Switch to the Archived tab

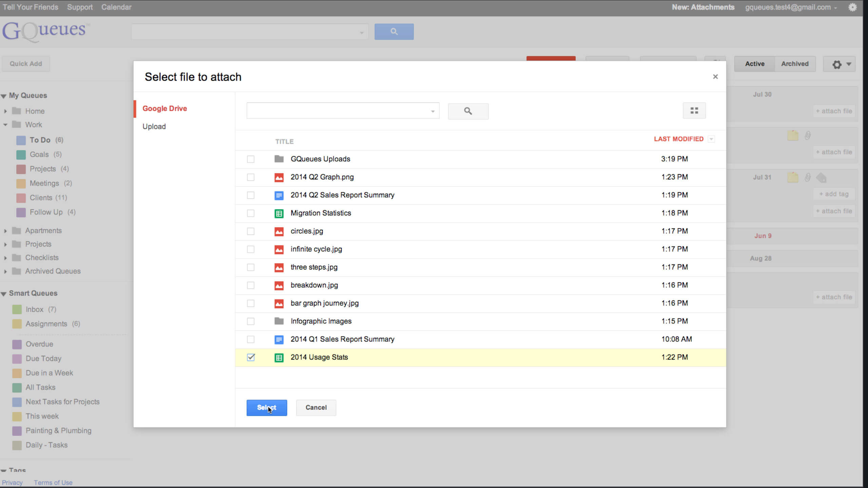[795, 64]
